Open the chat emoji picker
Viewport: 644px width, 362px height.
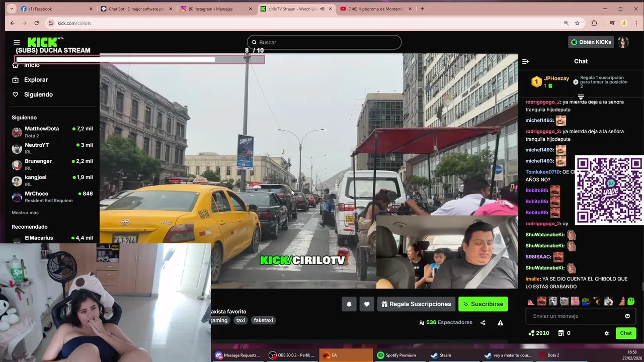click(627, 316)
